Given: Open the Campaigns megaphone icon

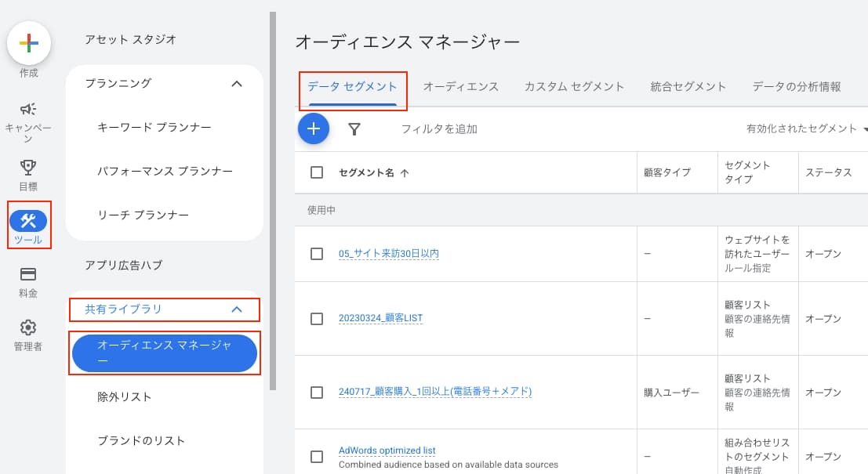Looking at the screenshot, I should [28, 109].
